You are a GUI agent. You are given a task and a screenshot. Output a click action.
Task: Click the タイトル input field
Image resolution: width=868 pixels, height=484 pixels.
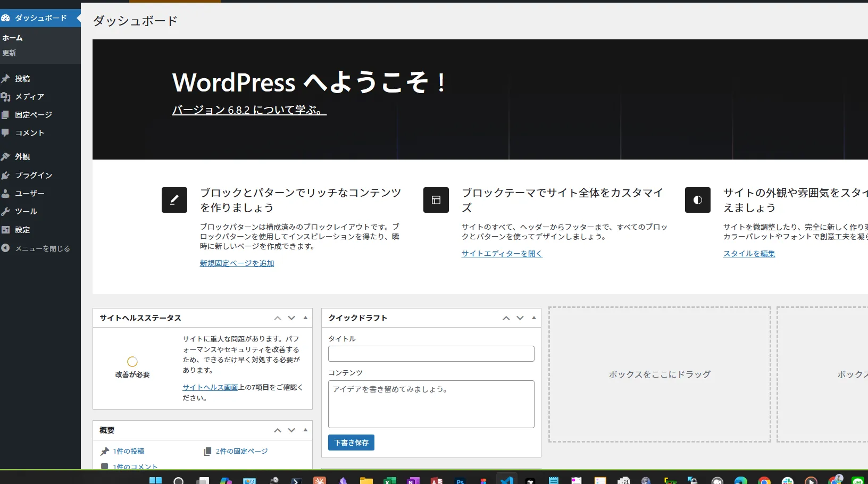click(431, 354)
